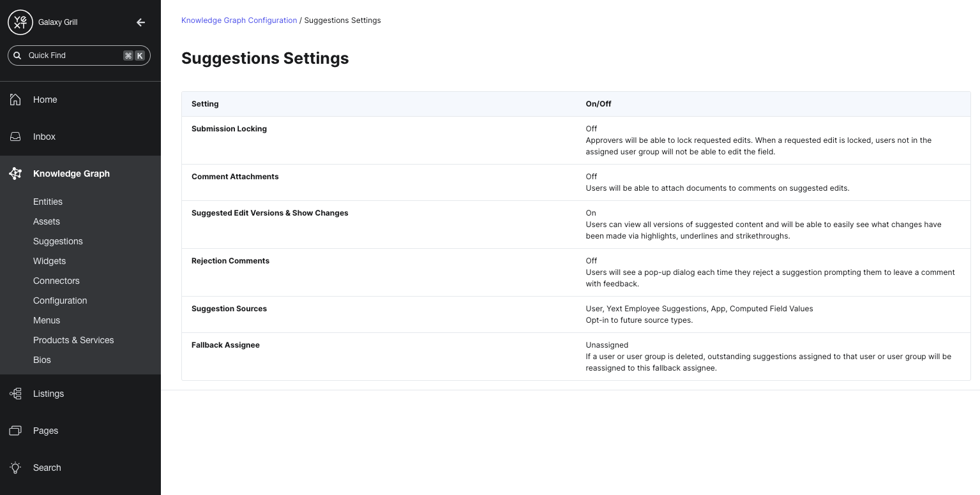The image size is (980, 495).
Task: Click the Home icon in the sidebar
Action: pyautogui.click(x=15, y=100)
